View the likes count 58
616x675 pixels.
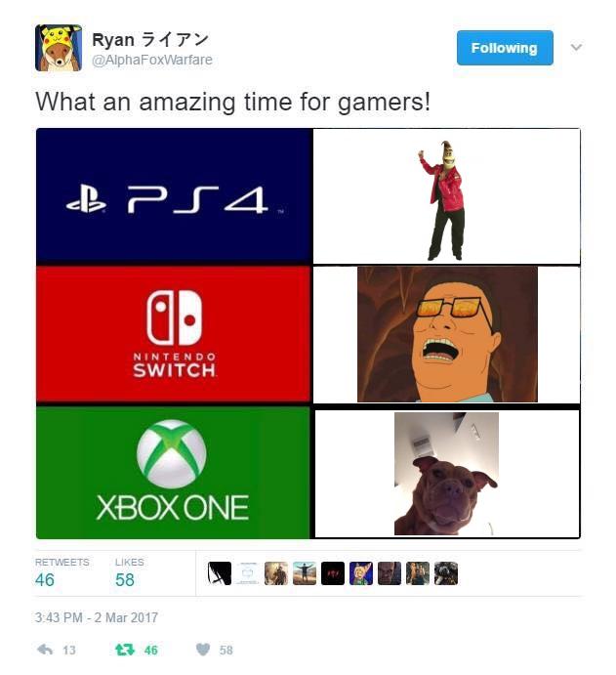[125, 580]
